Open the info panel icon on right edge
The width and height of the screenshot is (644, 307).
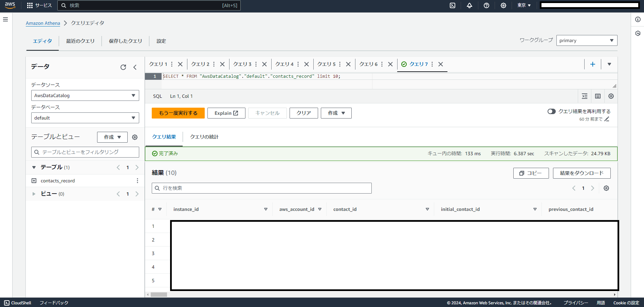point(638,19)
